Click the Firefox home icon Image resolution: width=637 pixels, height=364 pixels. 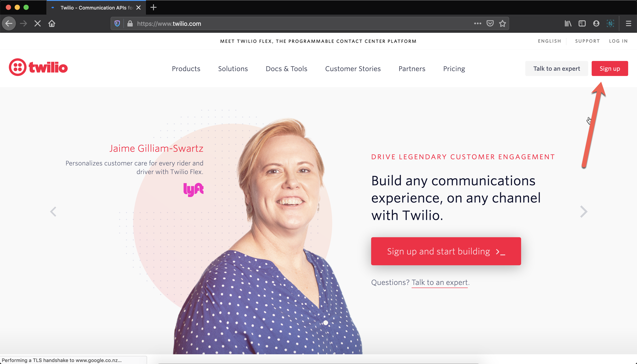[x=52, y=23]
